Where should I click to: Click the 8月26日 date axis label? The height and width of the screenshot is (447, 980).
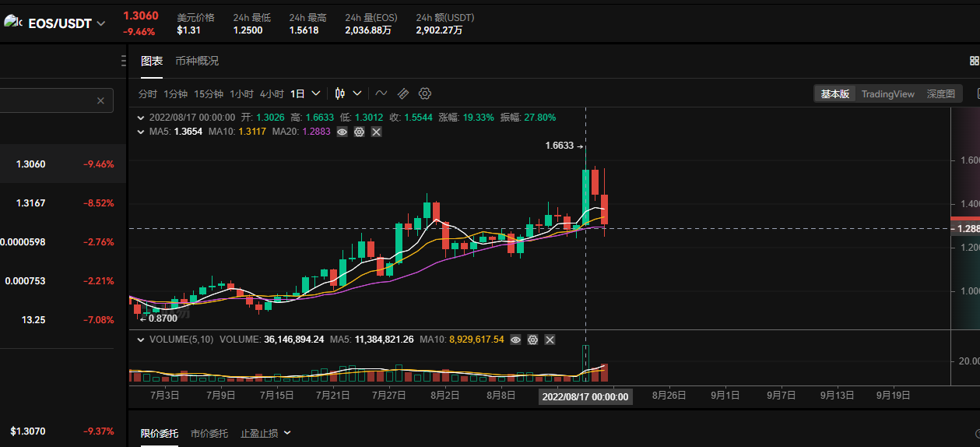point(669,395)
